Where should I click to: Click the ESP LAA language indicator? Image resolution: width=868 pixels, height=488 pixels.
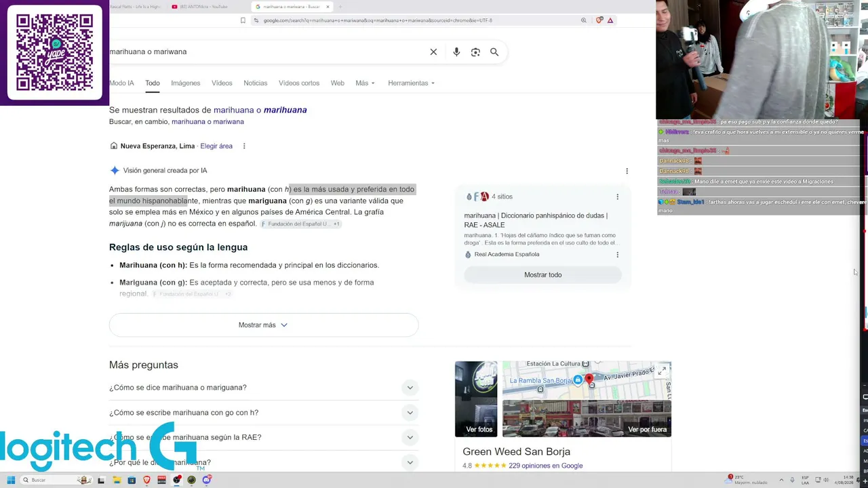click(806, 480)
